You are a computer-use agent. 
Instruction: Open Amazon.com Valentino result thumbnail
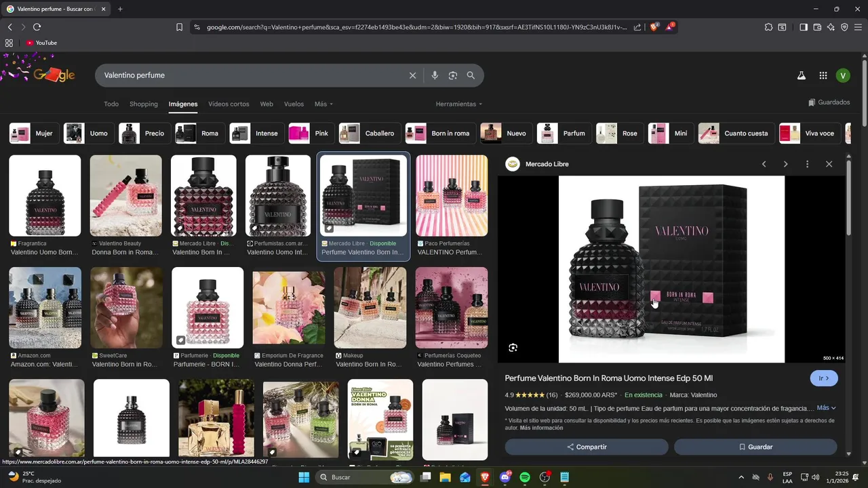(x=45, y=308)
